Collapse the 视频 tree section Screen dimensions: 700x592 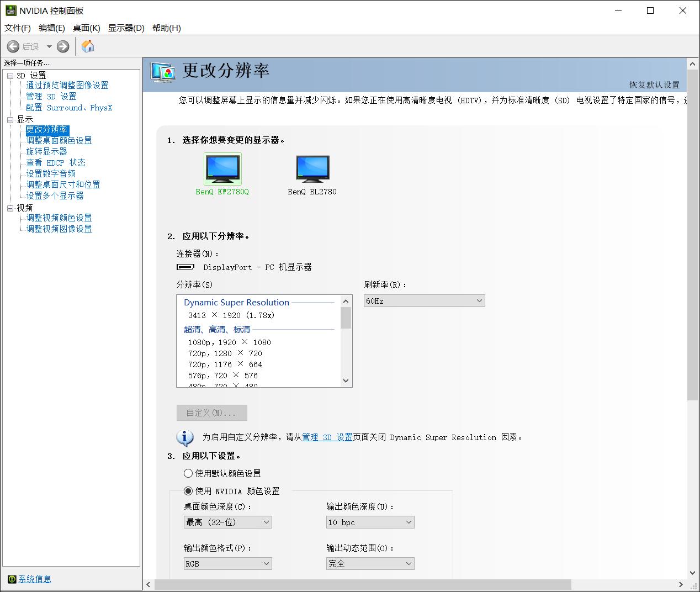pos(10,207)
